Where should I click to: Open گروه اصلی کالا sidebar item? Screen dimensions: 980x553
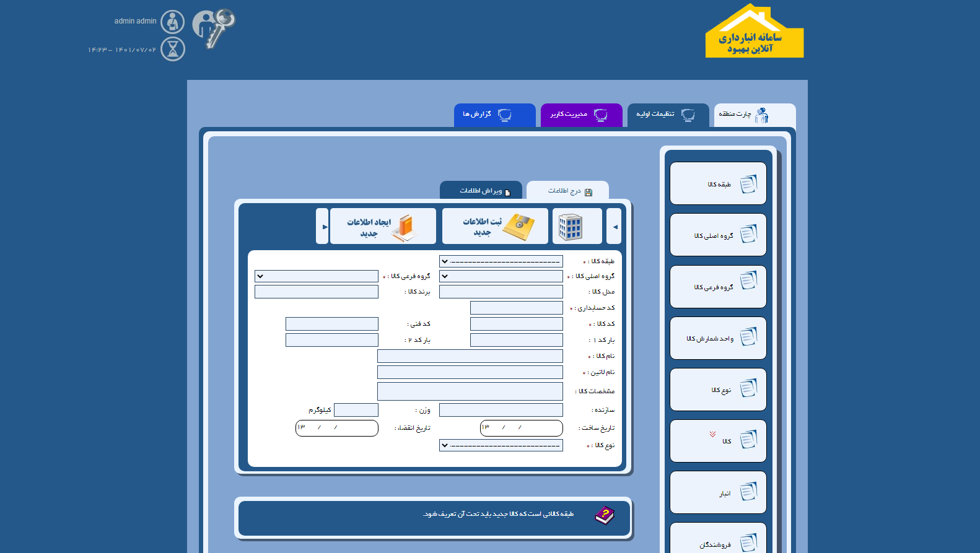click(x=718, y=235)
